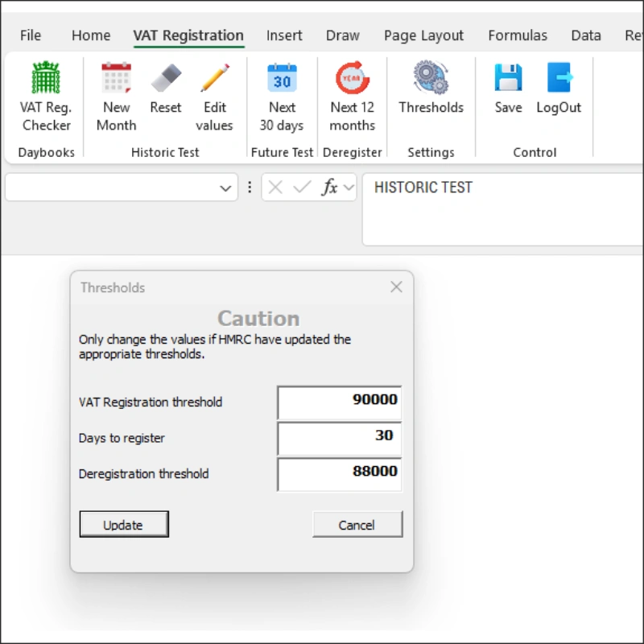Click the New Month calendar icon
Viewport: 644px width, 644px height.
116,80
